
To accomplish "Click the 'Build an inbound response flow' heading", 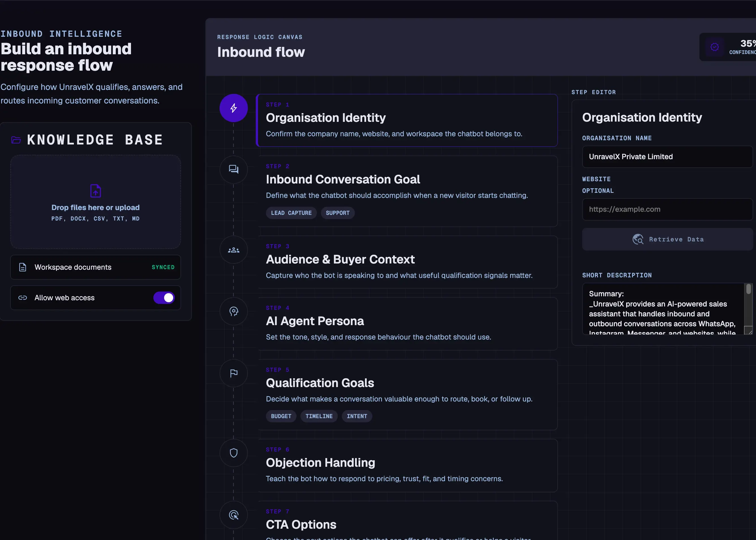I will point(66,57).
